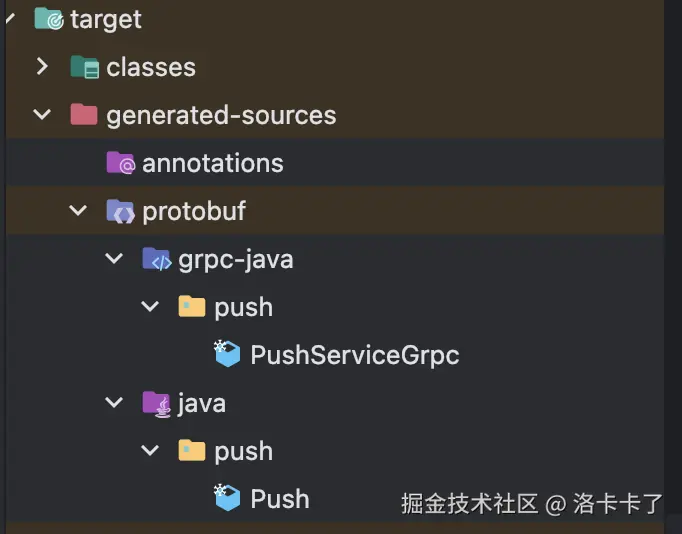682x534 pixels.
Task: Click the annotations folder icon
Action: [x=121, y=163]
